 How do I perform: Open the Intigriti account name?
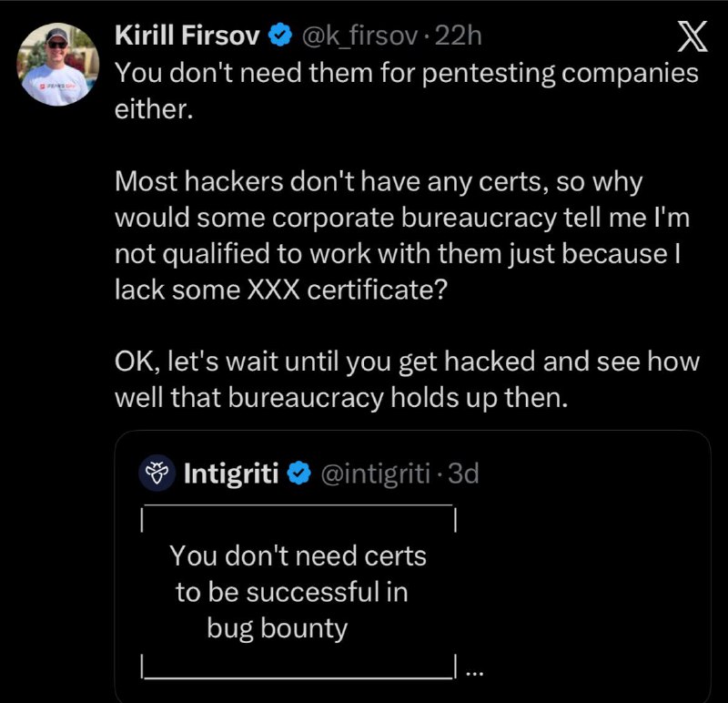tap(231, 474)
